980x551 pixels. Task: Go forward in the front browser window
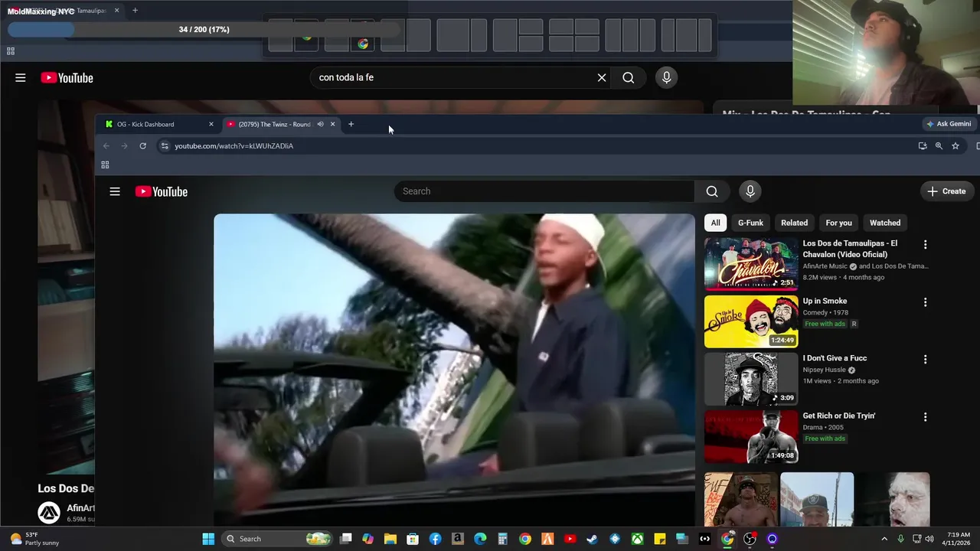tap(124, 145)
